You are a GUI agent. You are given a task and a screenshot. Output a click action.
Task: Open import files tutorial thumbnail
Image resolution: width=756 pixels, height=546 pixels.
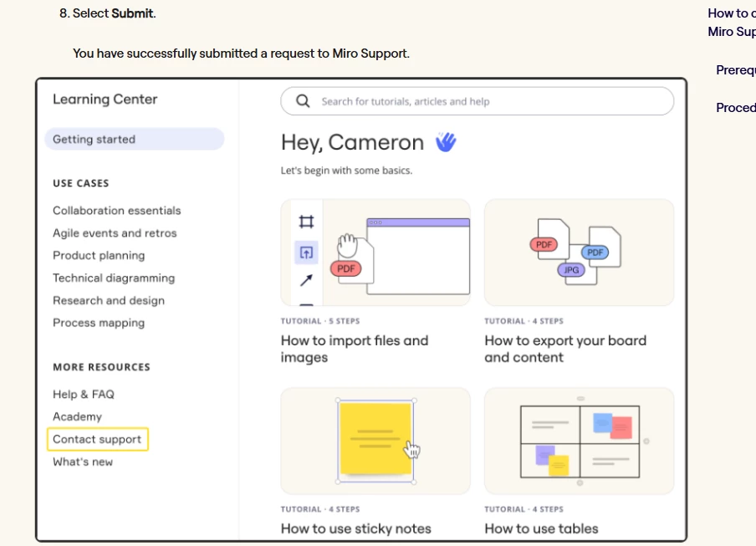pos(375,253)
